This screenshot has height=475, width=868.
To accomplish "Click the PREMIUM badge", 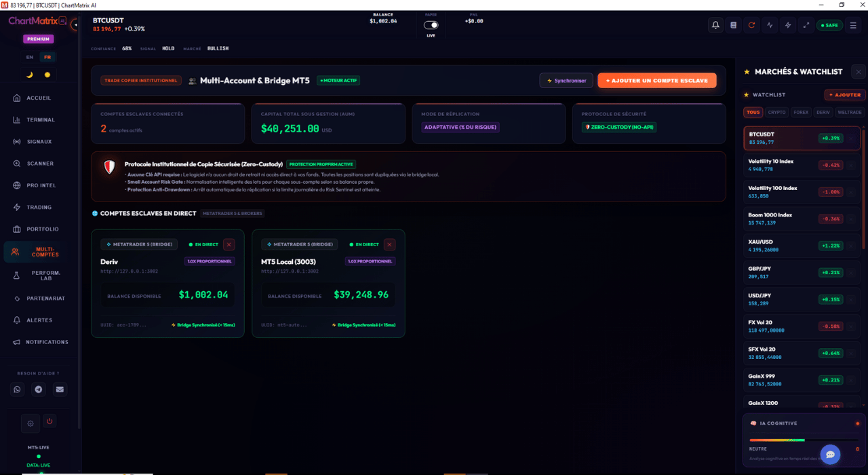I will pos(39,39).
